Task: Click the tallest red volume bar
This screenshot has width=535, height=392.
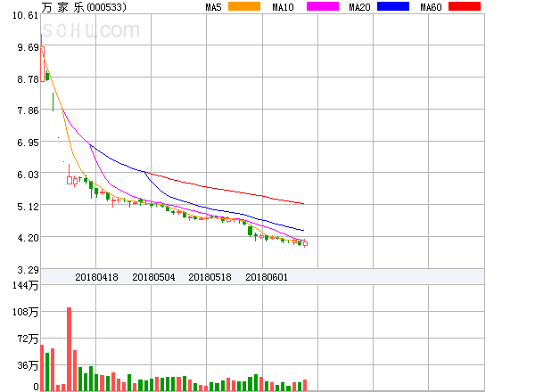Action: pyautogui.click(x=70, y=349)
